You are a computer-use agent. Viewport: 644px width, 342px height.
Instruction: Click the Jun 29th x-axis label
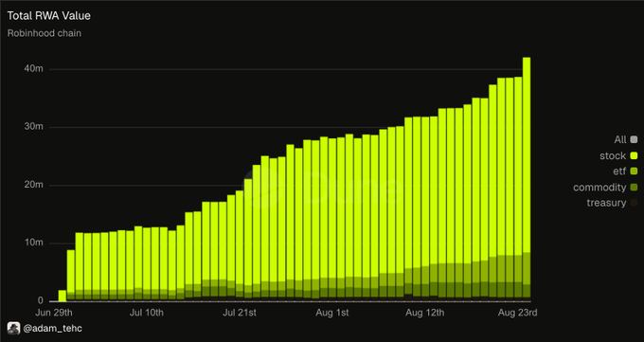(x=54, y=313)
